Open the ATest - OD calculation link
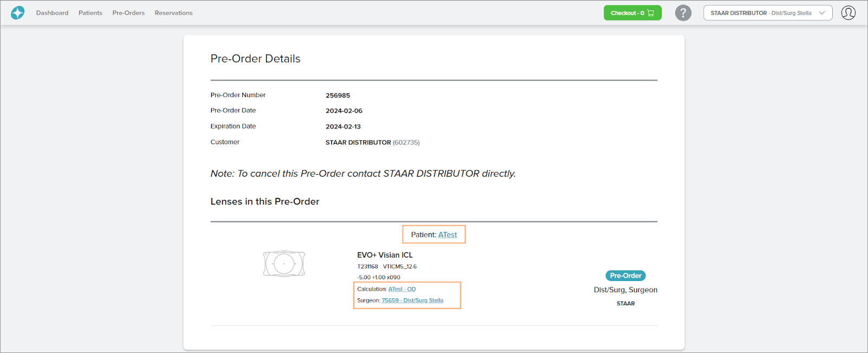 pyautogui.click(x=401, y=289)
